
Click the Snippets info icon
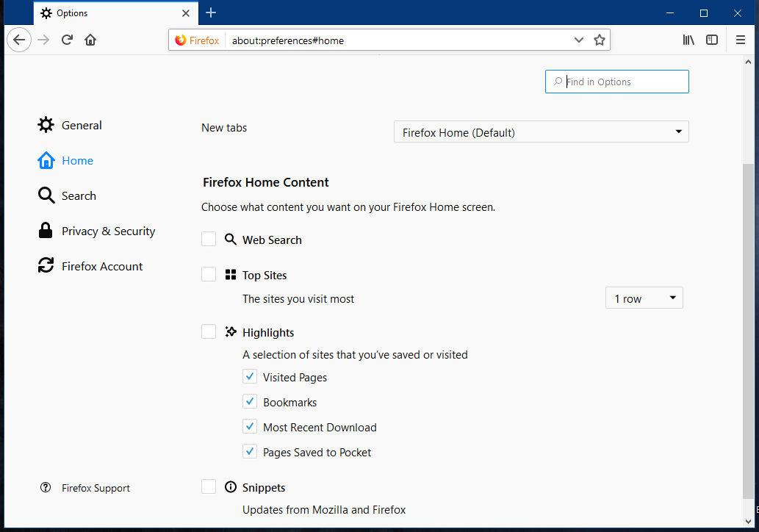[x=231, y=486]
